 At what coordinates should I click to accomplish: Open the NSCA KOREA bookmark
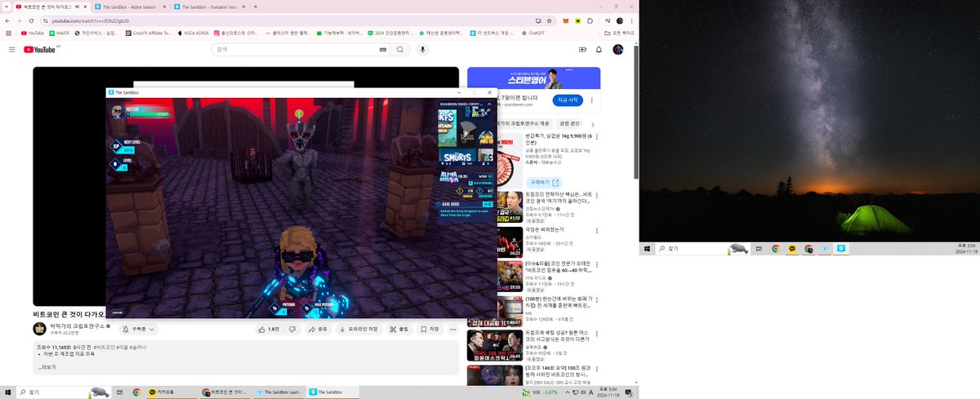point(193,33)
